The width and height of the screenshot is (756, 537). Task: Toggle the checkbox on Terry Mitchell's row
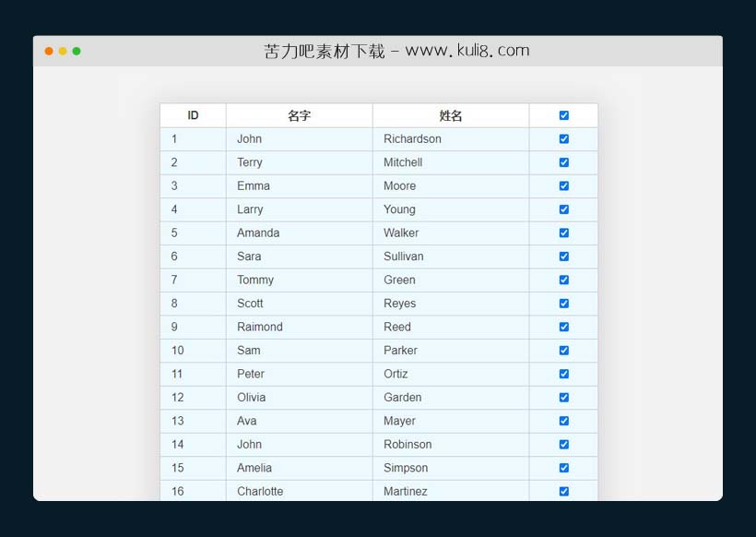[562, 162]
